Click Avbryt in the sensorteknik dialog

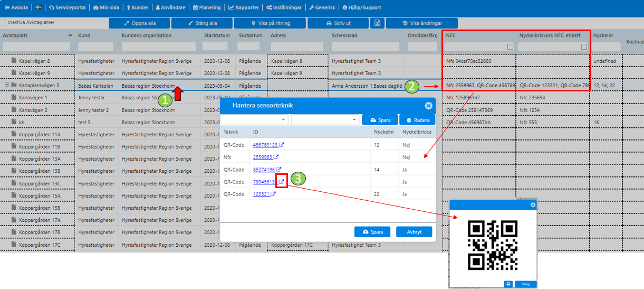(x=414, y=232)
